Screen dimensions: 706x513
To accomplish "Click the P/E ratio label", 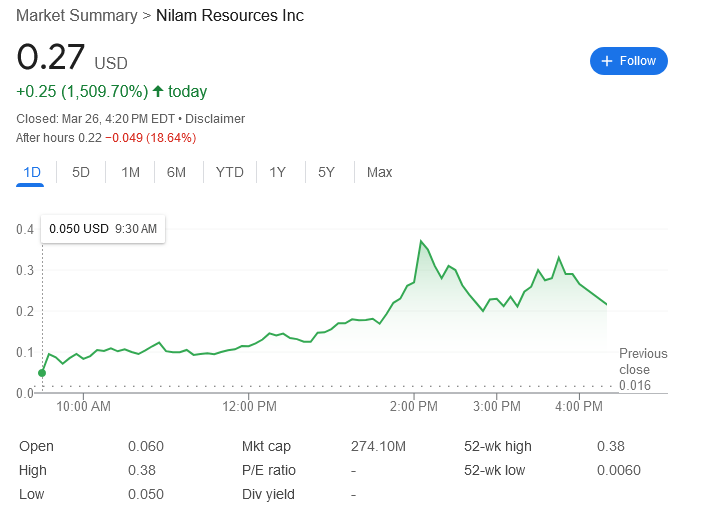I will click(x=269, y=470).
